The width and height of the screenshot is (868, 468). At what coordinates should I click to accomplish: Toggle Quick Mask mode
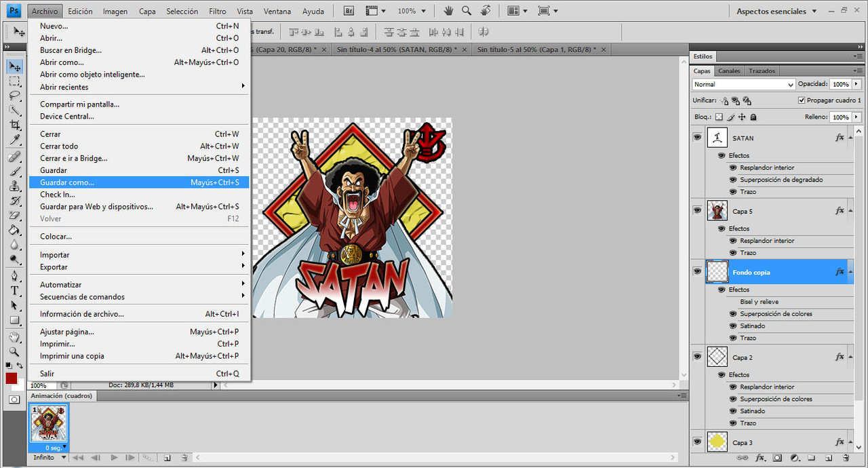14,399
